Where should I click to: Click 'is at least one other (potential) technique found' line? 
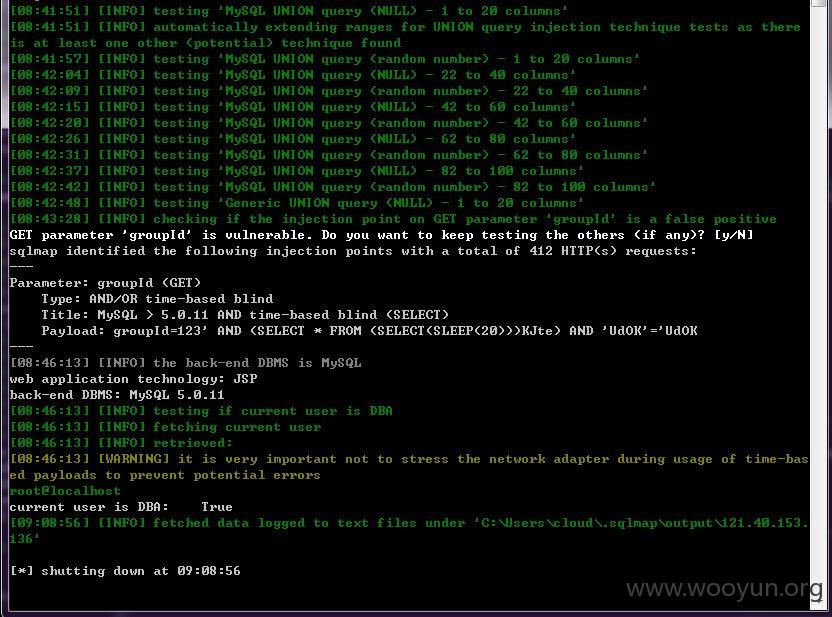pyautogui.click(x=205, y=43)
